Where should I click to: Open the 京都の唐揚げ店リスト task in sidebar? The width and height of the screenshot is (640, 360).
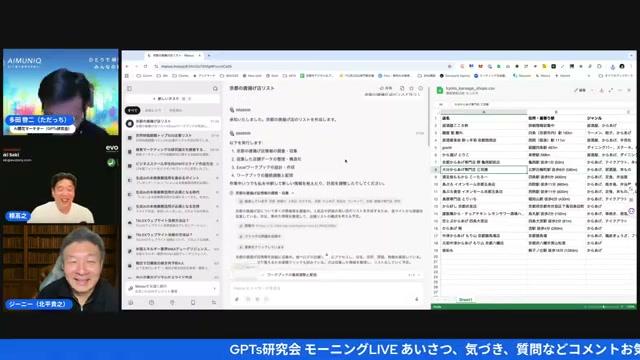click(173, 124)
